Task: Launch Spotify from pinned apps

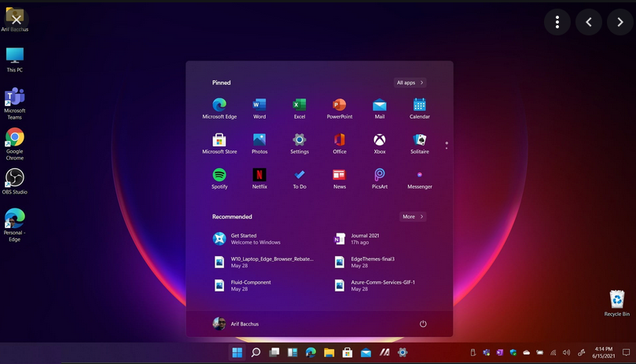Action: [x=219, y=178]
